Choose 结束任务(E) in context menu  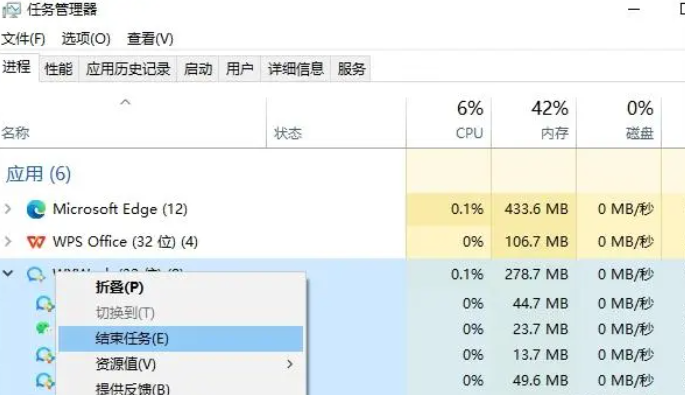180,339
